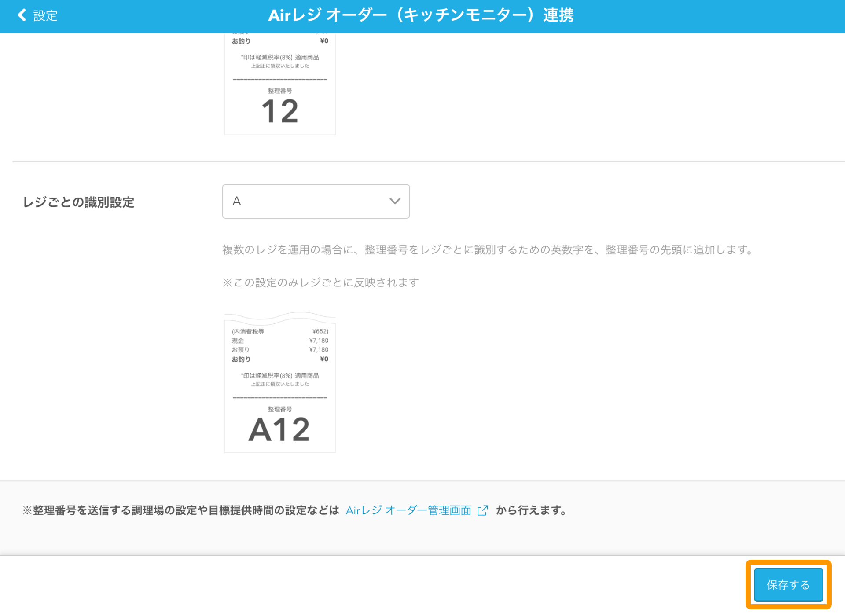Click the footer text ※整理番号を送信する調理場の設定

tap(180, 510)
